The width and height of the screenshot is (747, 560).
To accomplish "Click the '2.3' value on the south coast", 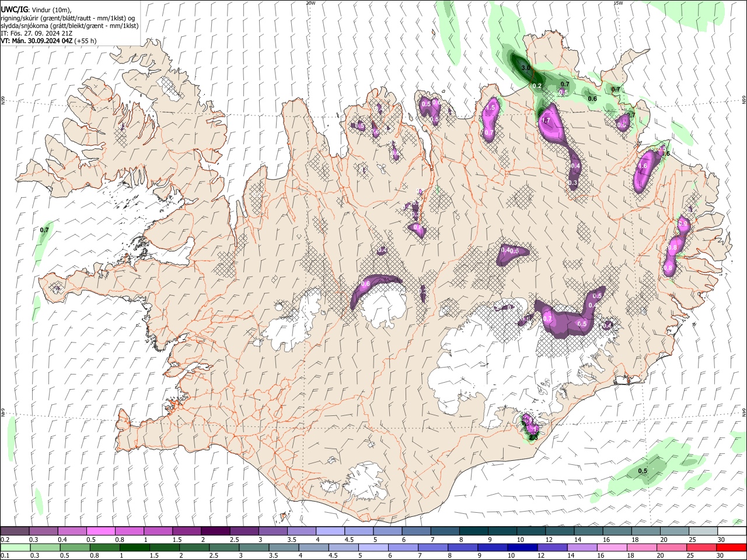I will (x=533, y=437).
